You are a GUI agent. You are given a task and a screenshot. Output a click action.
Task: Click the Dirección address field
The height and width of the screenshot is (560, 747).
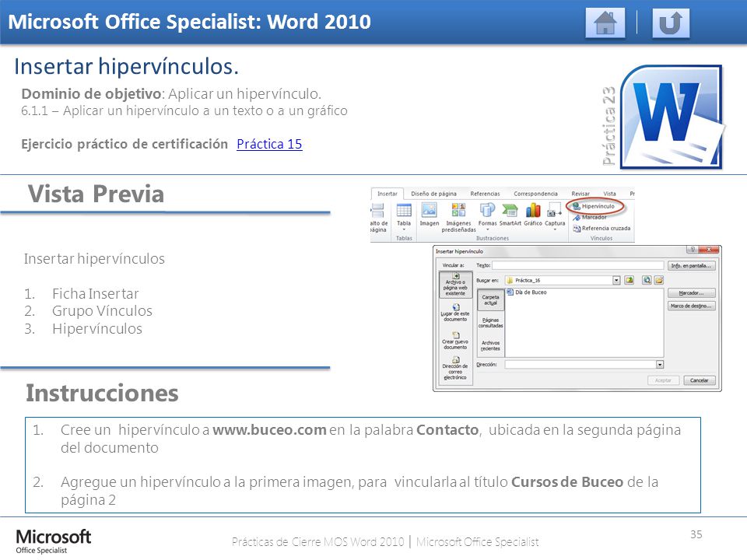click(584, 364)
